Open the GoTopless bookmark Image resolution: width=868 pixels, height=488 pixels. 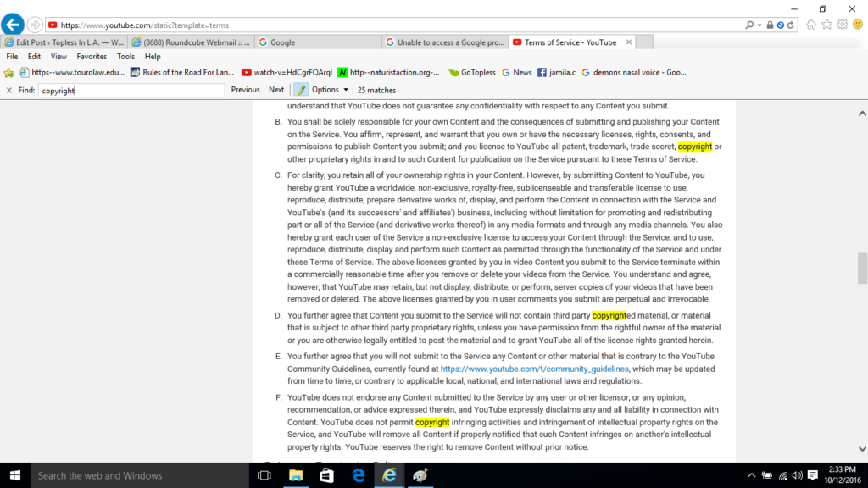pyautogui.click(x=472, y=73)
